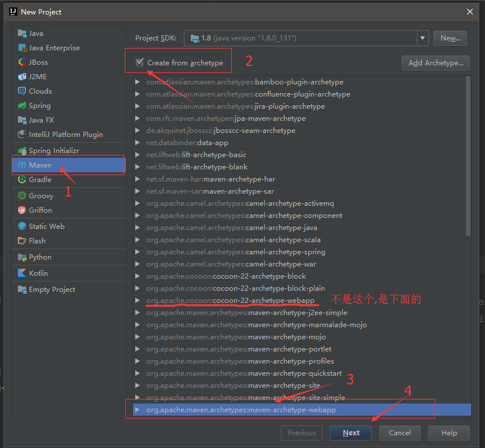Select Gradle project type label
The height and width of the screenshot is (448, 485).
point(40,179)
